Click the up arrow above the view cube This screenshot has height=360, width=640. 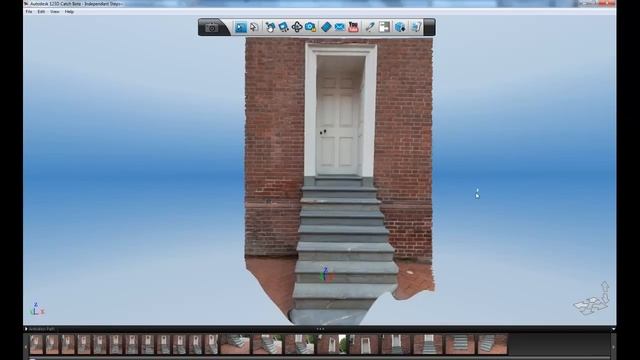[x=604, y=286]
